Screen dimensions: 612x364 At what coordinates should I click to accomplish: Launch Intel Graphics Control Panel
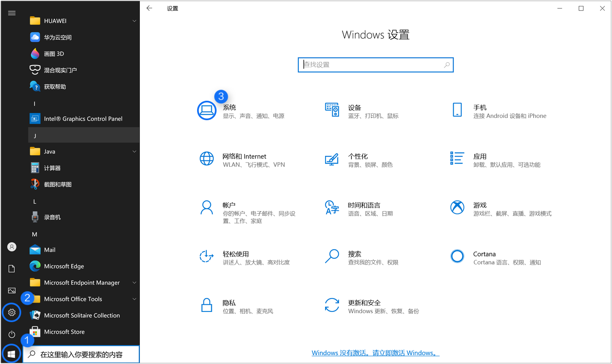(x=84, y=119)
